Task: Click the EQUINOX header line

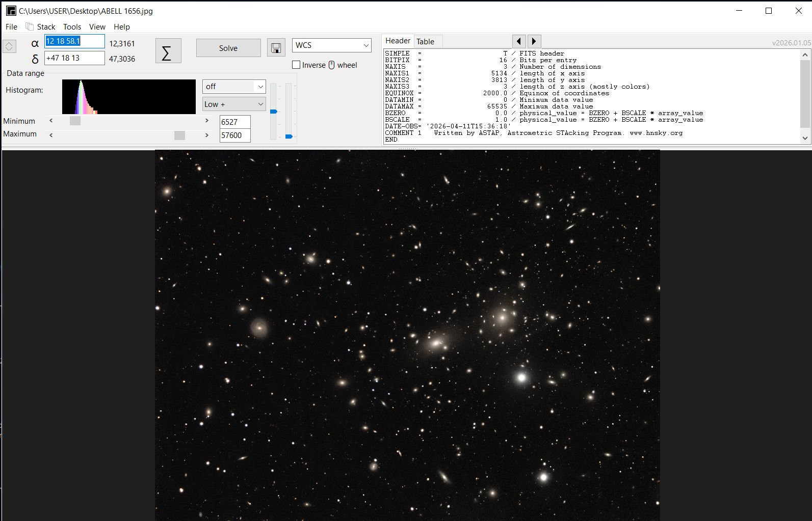Action: (497, 93)
